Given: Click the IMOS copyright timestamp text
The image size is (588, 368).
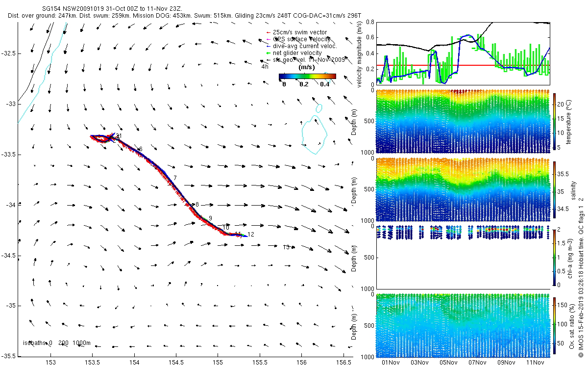Looking at the screenshot, I should point(582,276).
